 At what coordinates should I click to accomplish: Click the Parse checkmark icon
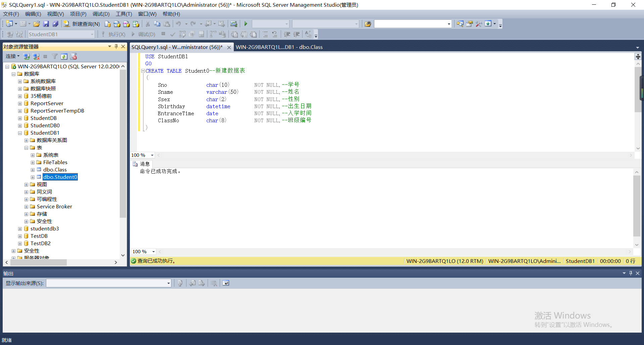pos(173,34)
